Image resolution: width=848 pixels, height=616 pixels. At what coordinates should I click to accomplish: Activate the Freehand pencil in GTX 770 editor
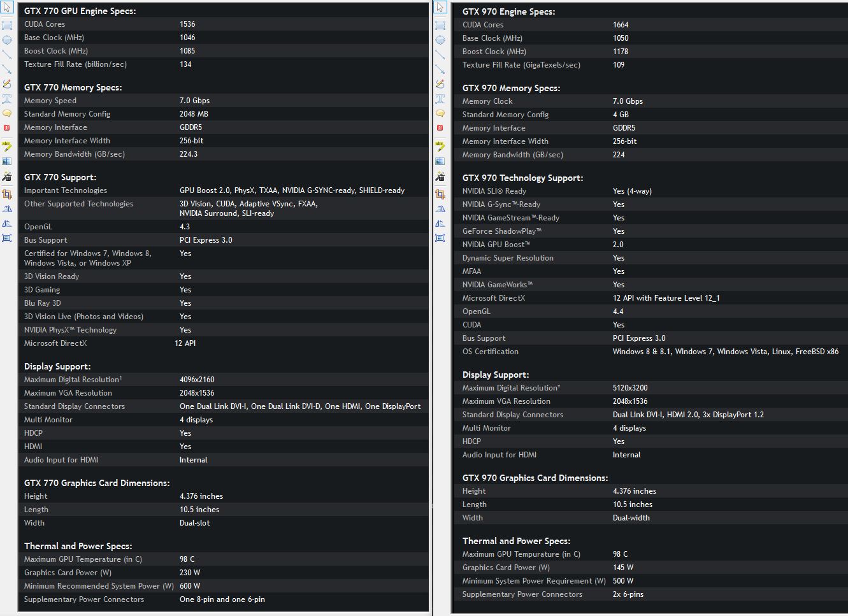pyautogui.click(x=7, y=84)
